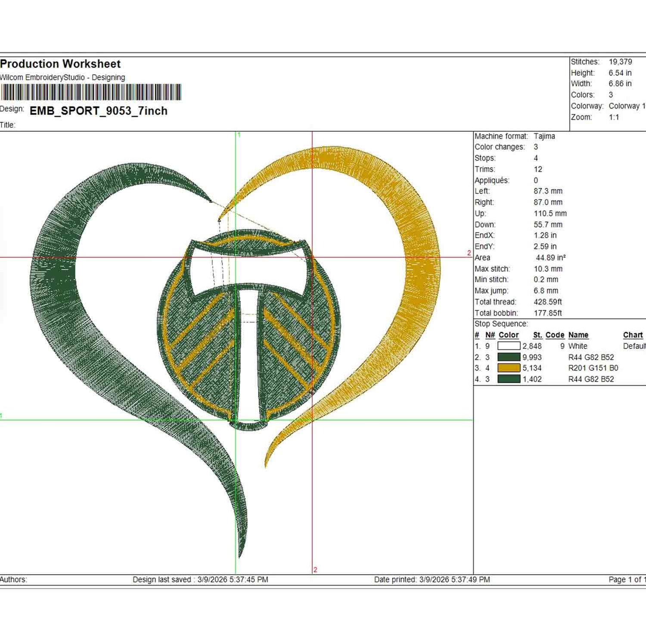Click the "Name" column header
The height and width of the screenshot is (644, 646).
pos(578,335)
